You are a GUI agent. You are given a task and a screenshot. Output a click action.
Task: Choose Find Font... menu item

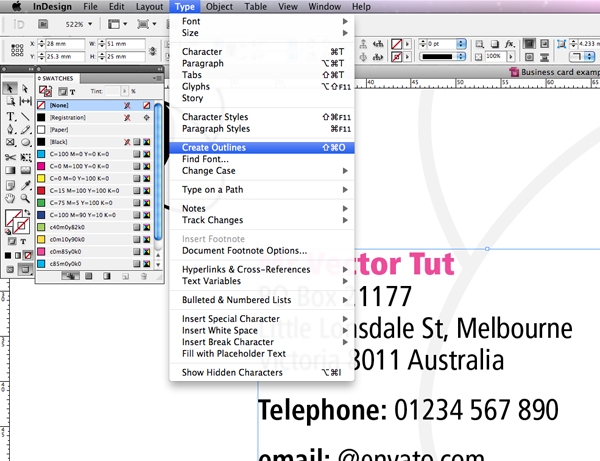(262, 159)
